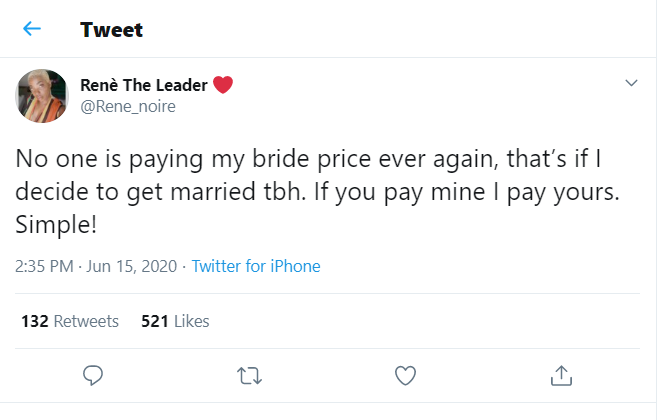Click the red heart emoji beside the name
This screenshot has width=658, height=420.
tap(223, 85)
